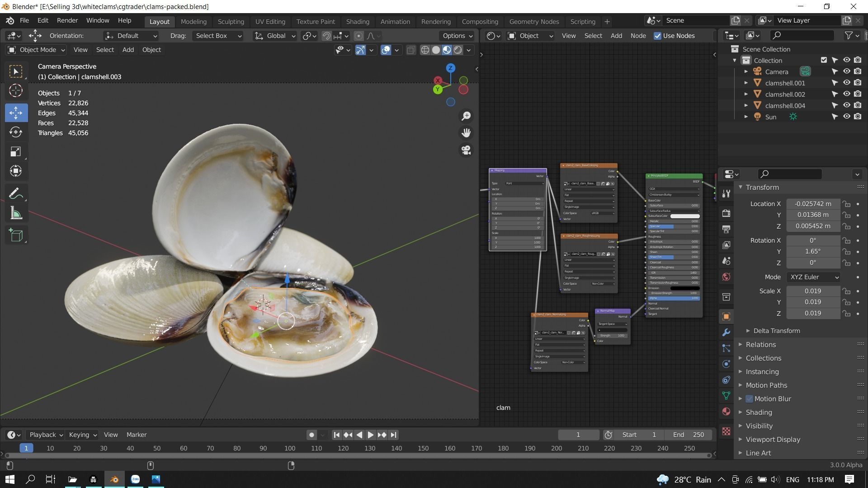Screen dimensions: 868x488
Task: Open the timeline Playback popover
Action: coord(46,435)
